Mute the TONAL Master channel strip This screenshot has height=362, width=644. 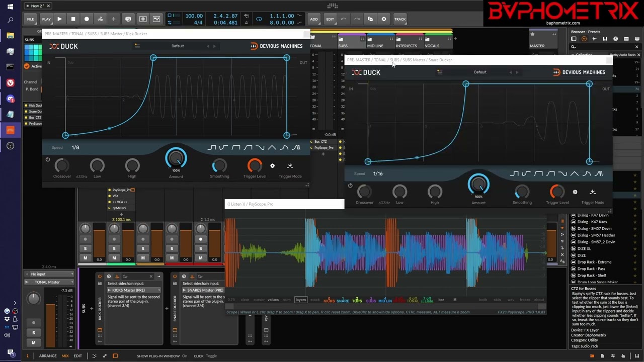(x=34, y=342)
